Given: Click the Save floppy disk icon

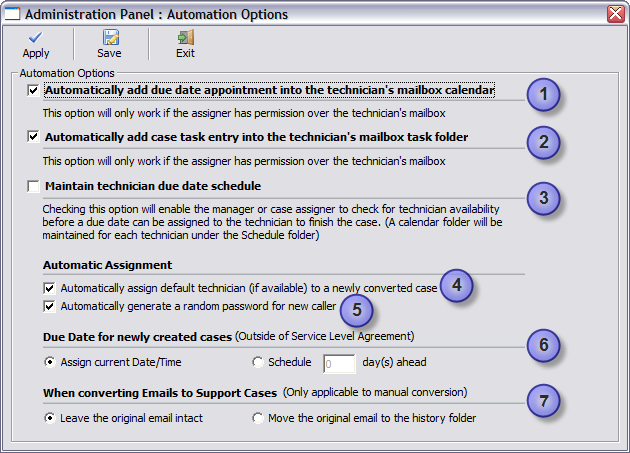Looking at the screenshot, I should pos(110,37).
